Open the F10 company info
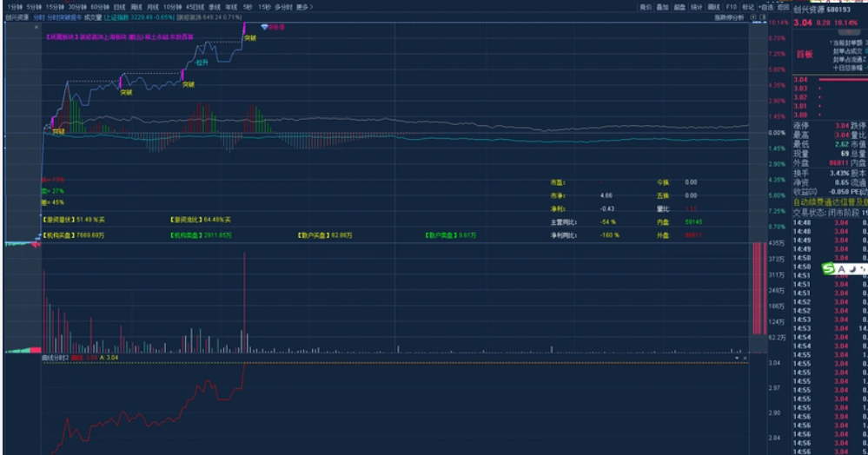This screenshot has height=455, width=868. (731, 6)
